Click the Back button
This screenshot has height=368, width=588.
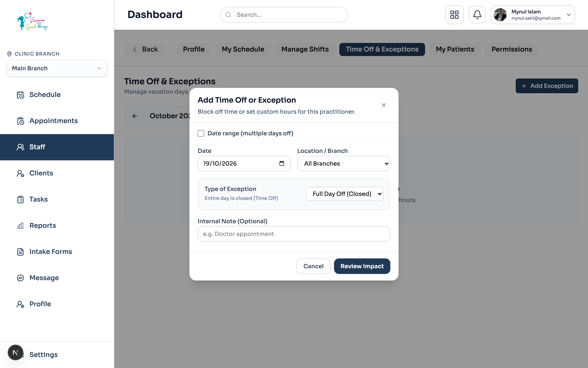145,49
